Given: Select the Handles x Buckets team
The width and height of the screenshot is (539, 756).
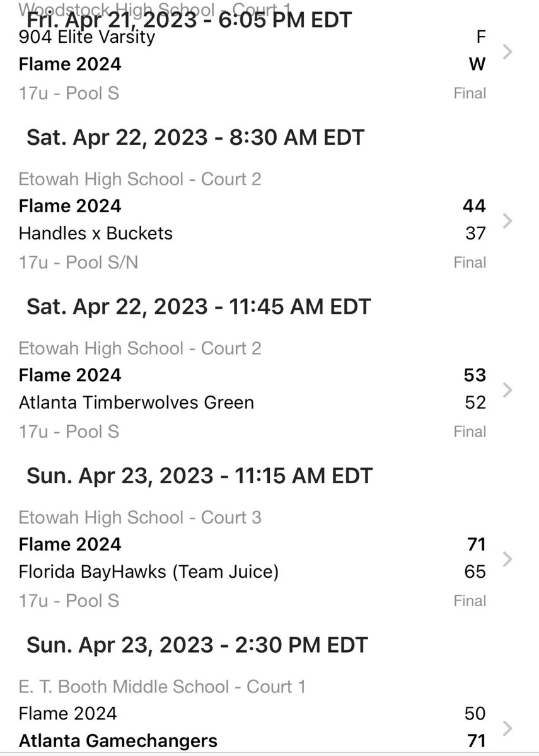Looking at the screenshot, I should coord(96,234).
